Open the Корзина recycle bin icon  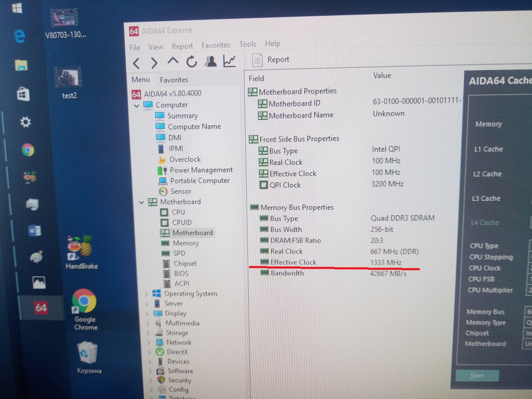(89, 357)
